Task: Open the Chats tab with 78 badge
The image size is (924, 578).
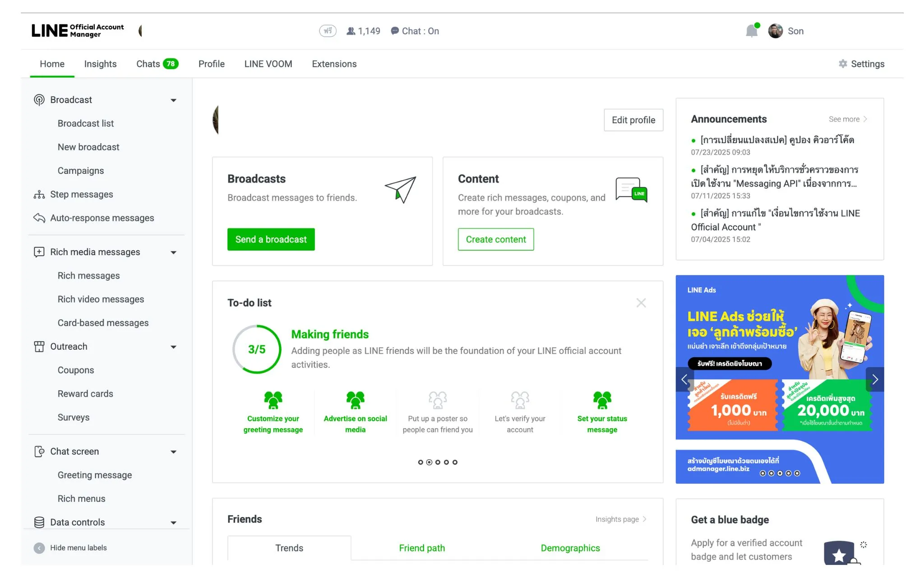Action: click(157, 64)
